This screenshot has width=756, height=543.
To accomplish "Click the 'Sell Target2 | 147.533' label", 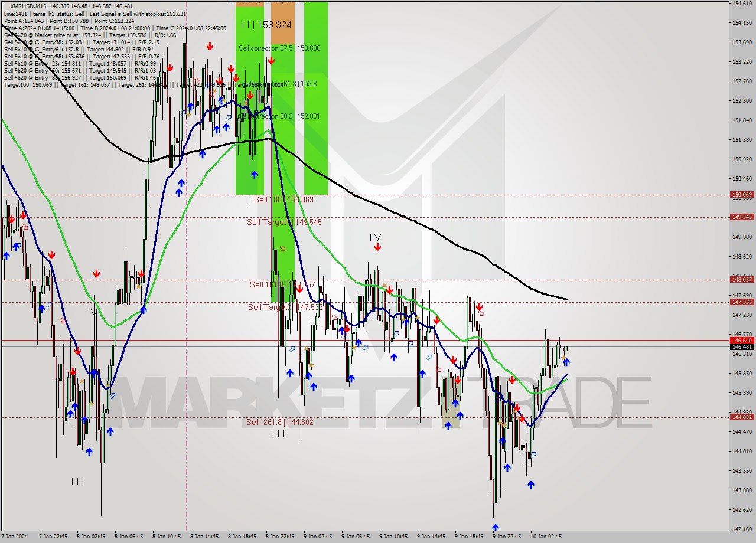I will 286,307.
